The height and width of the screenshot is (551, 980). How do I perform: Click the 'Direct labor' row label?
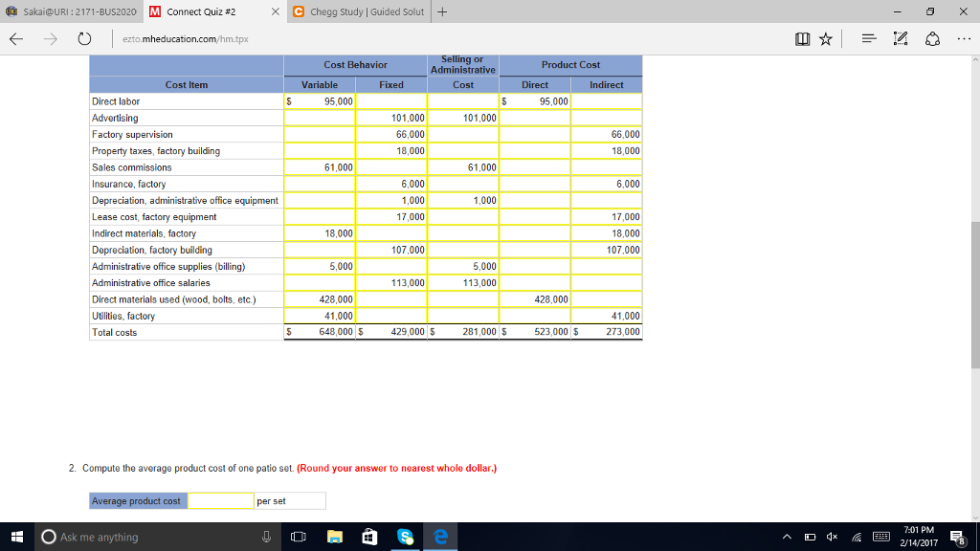(116, 101)
